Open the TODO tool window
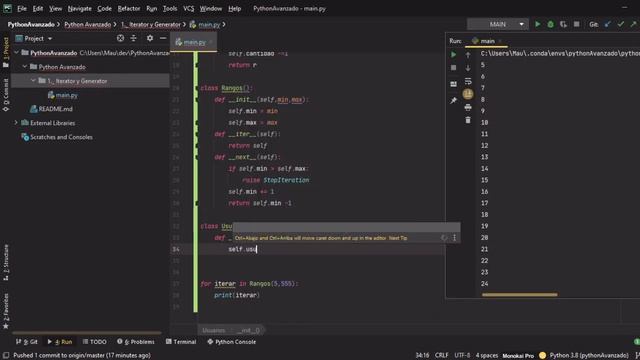The image size is (640, 360). (x=94, y=342)
